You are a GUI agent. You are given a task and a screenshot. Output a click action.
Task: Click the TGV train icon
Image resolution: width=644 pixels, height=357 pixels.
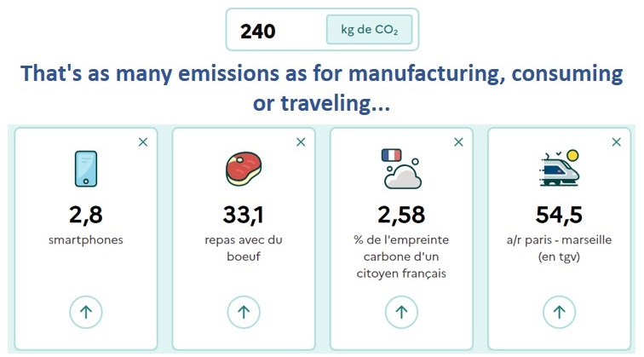coord(559,168)
